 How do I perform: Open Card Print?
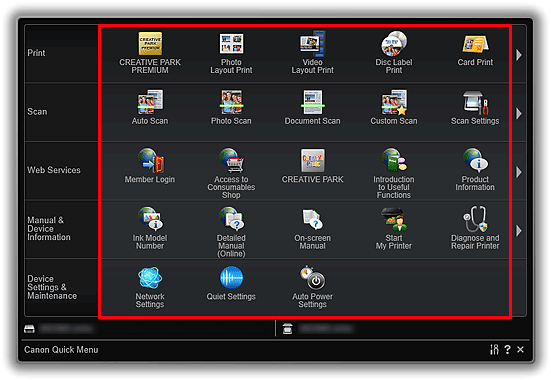(475, 50)
